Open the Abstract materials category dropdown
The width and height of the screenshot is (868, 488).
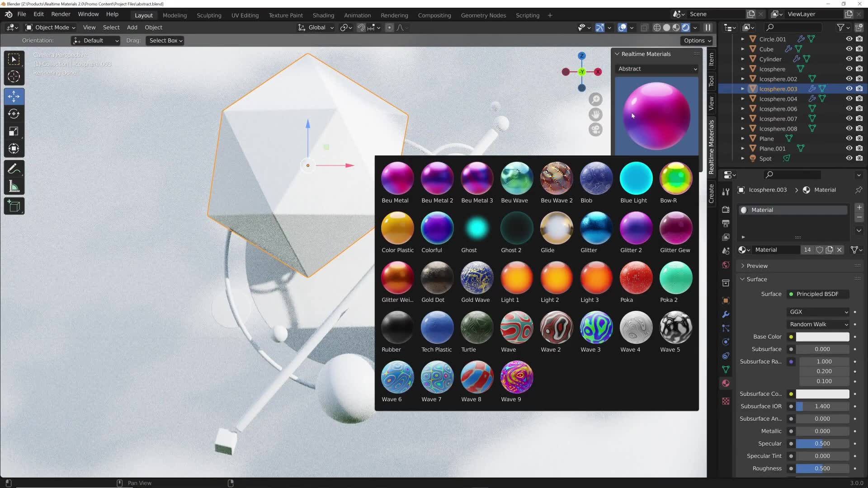pyautogui.click(x=656, y=69)
